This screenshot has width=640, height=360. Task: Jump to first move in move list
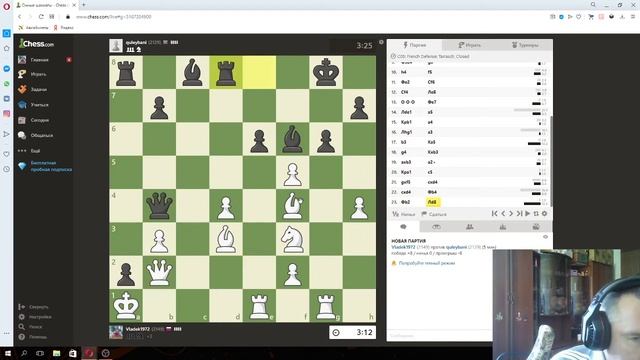click(494, 213)
